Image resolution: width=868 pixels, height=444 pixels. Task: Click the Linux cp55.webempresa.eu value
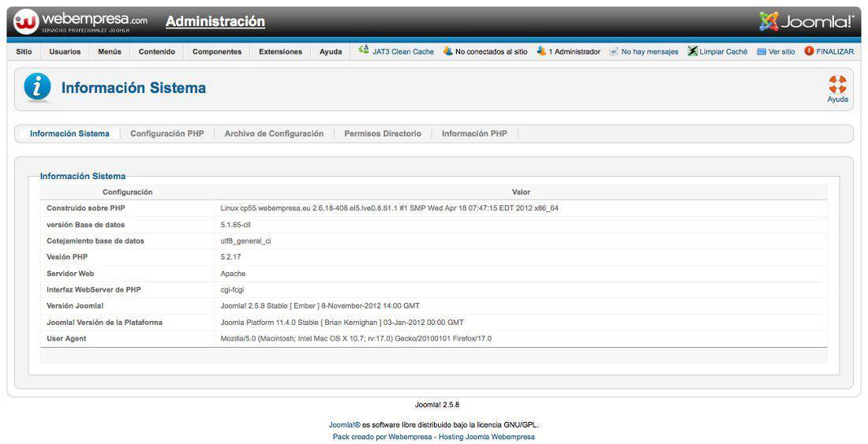[x=390, y=208]
